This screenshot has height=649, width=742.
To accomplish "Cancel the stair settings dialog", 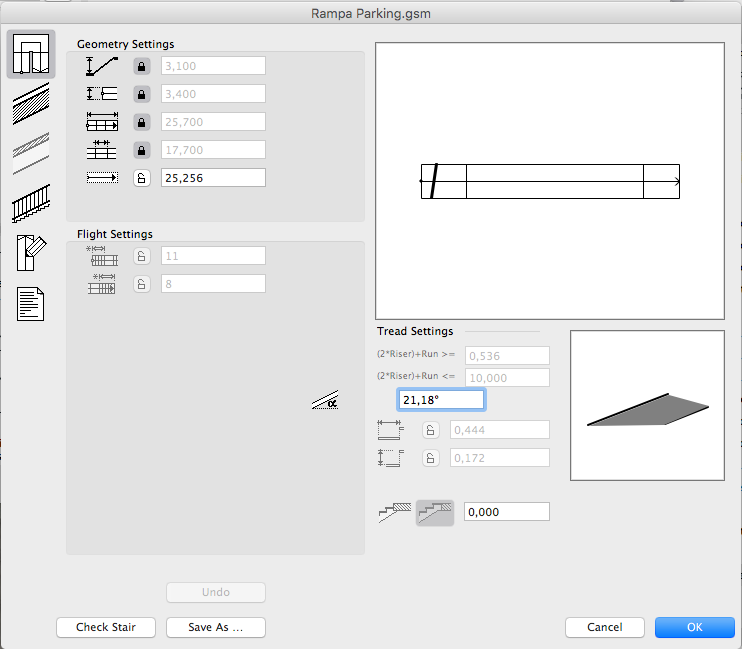I will (x=605, y=627).
